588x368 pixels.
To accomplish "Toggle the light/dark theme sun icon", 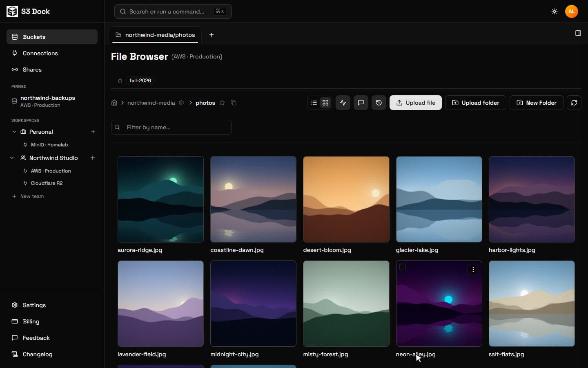I will click(554, 11).
